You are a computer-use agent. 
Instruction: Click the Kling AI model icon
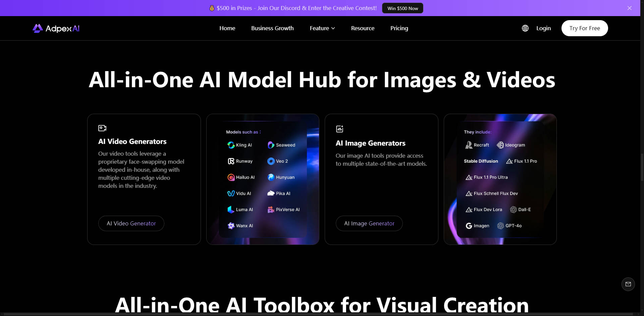click(x=231, y=145)
